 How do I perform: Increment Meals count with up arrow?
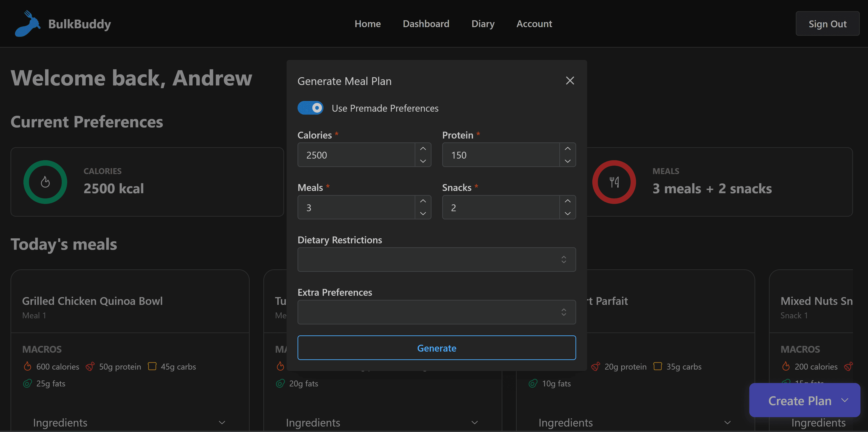pyautogui.click(x=423, y=201)
